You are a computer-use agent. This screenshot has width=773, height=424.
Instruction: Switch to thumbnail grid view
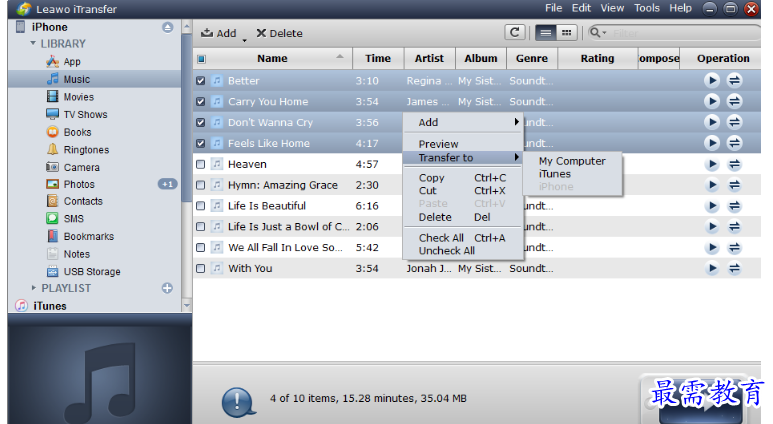(566, 33)
